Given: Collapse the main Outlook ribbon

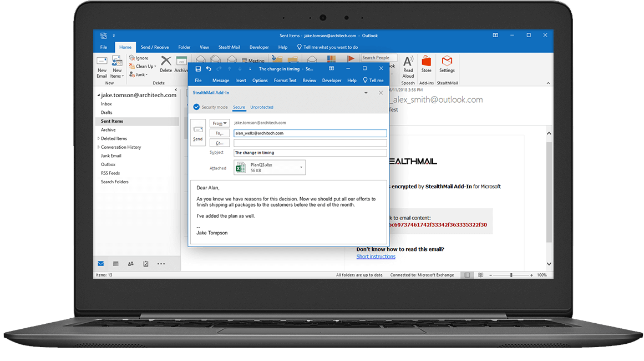Looking at the screenshot, I should 548,83.
